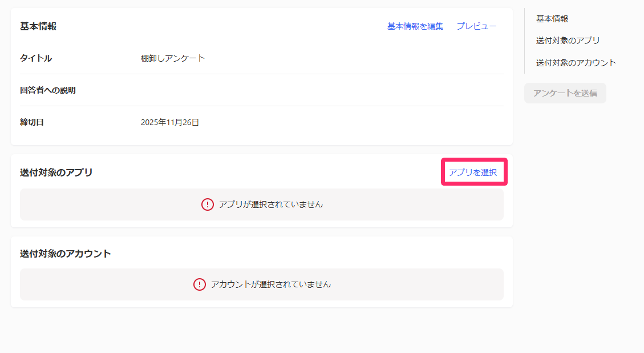644x353 pixels.
Task: Click the 締切日 row label
Action: coord(32,122)
